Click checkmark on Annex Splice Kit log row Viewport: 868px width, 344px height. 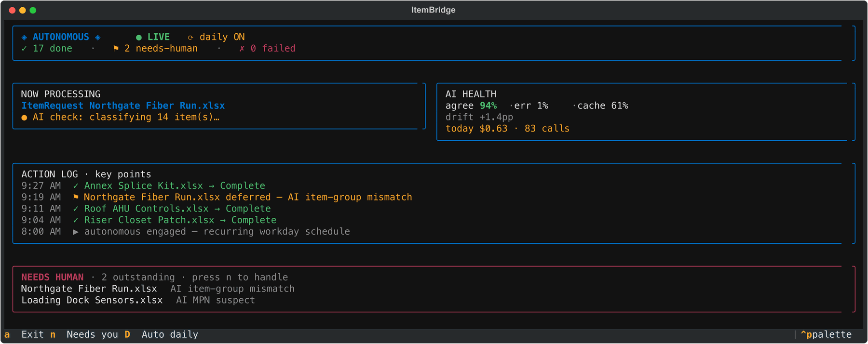[76, 186]
